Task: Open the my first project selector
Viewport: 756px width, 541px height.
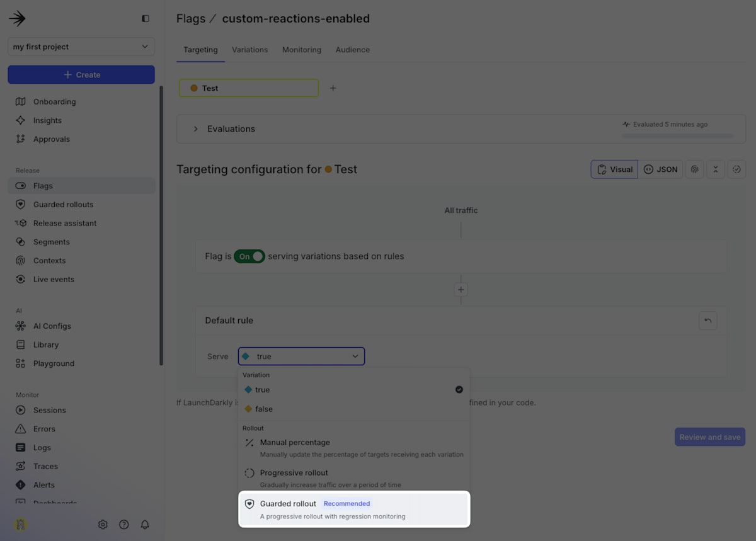Action: [81, 47]
